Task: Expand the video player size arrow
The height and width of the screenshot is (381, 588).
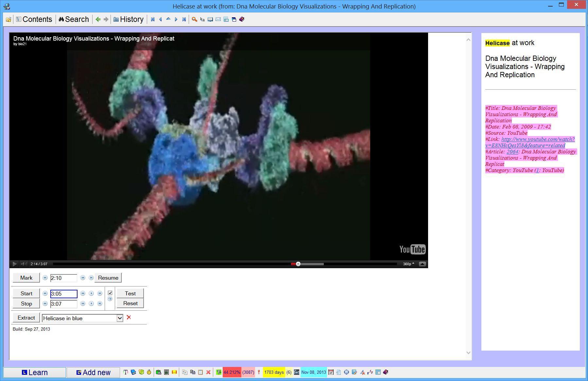Action: pyautogui.click(x=423, y=264)
